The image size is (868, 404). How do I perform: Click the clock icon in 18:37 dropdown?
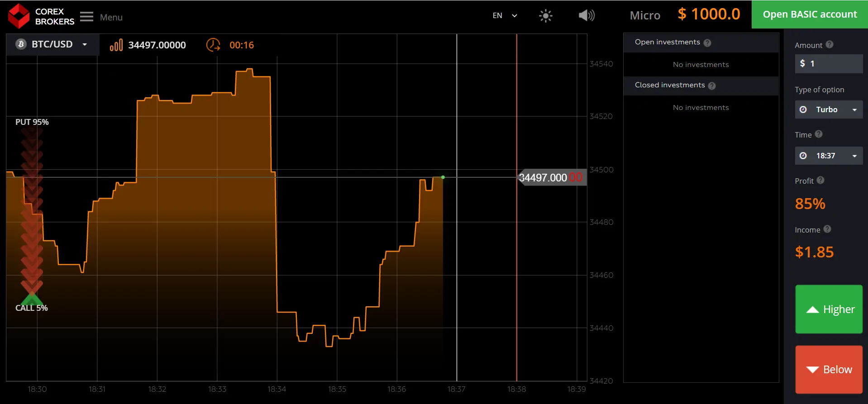[803, 156]
